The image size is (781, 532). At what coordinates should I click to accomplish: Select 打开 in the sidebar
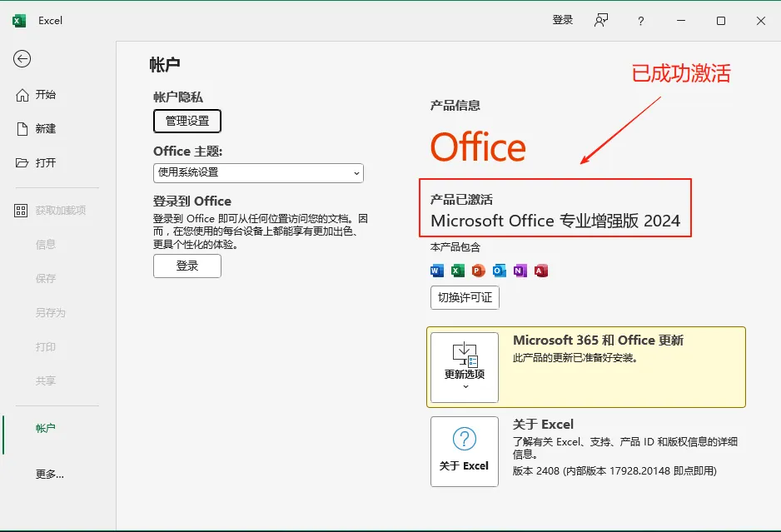pyautogui.click(x=36, y=163)
